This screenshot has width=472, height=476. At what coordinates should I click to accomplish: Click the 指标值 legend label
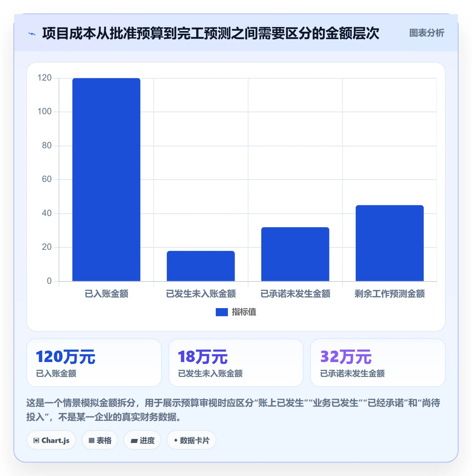[244, 312]
